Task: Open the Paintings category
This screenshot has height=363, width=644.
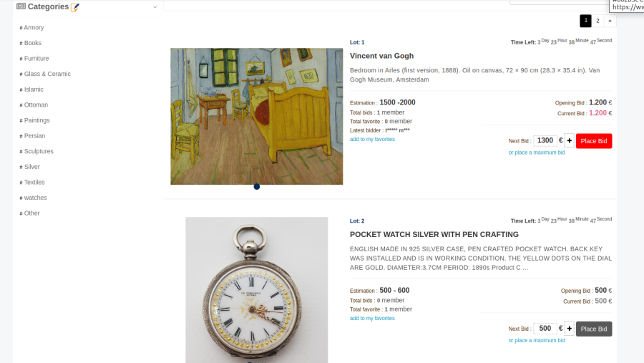Action: coord(36,120)
